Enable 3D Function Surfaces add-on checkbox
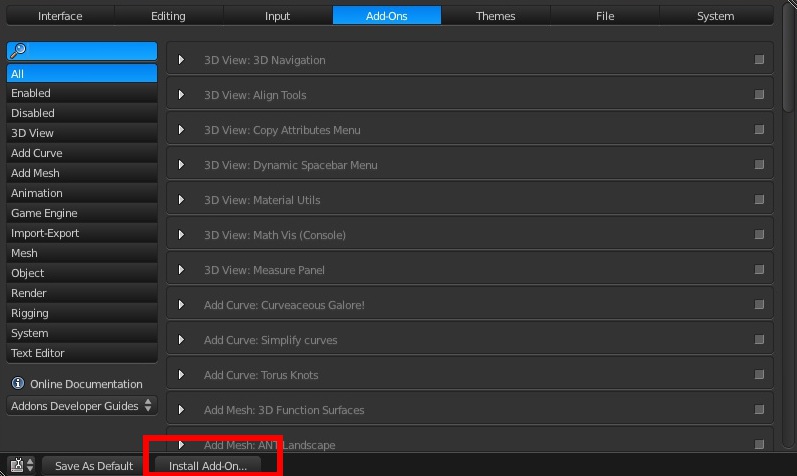This screenshot has width=797, height=476. pyautogui.click(x=759, y=409)
